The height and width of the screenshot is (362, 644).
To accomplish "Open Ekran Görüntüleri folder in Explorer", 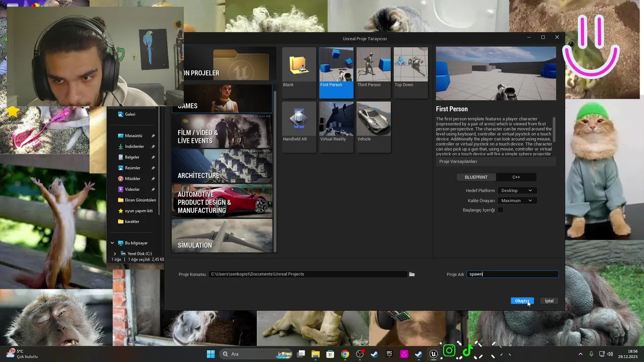I will 137,200.
